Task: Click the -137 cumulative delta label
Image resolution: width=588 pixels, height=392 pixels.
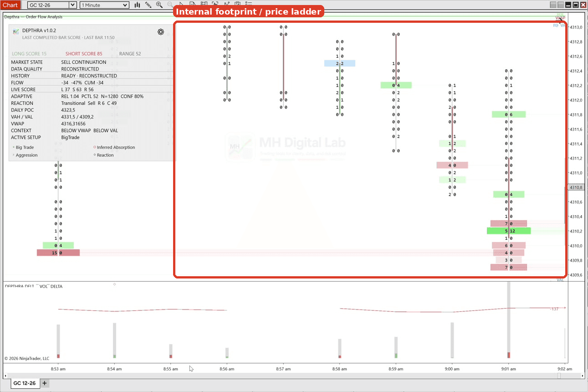Action: 554,309
